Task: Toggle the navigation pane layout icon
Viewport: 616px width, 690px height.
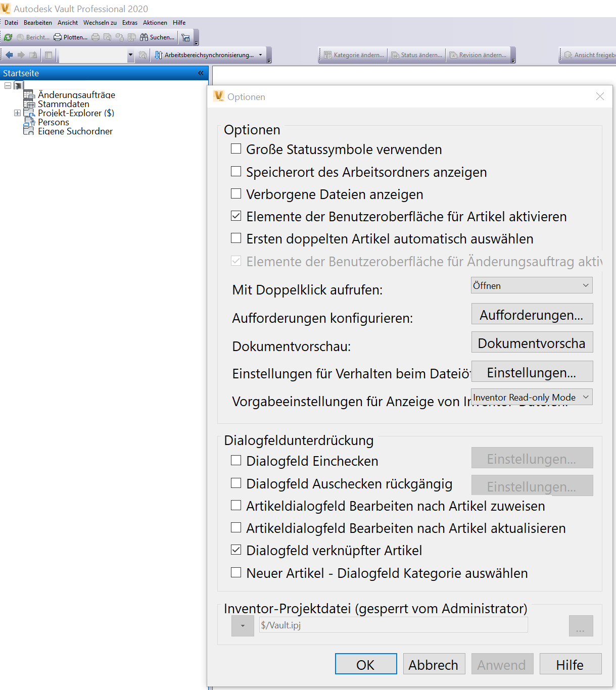Action: [49, 55]
